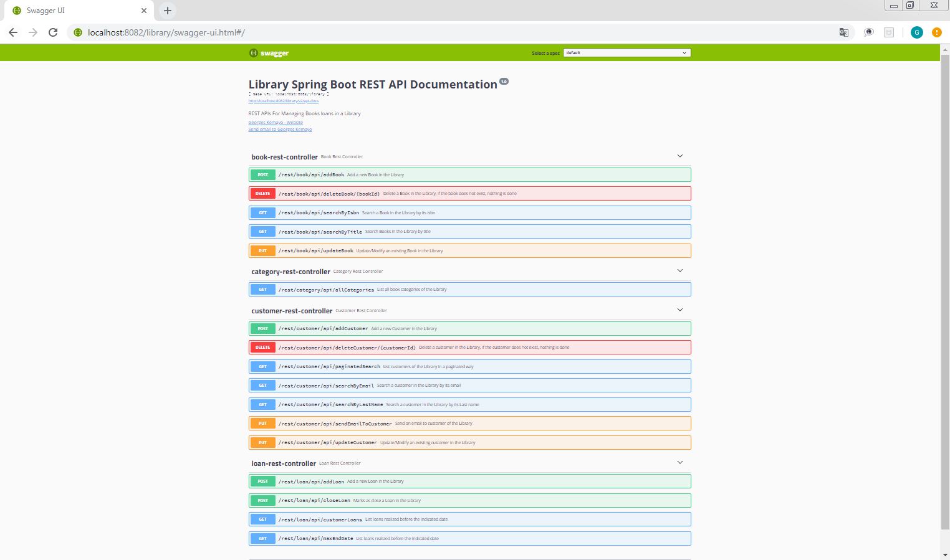Click the browser back arrow
This screenshot has height=560, width=950.
[x=13, y=32]
